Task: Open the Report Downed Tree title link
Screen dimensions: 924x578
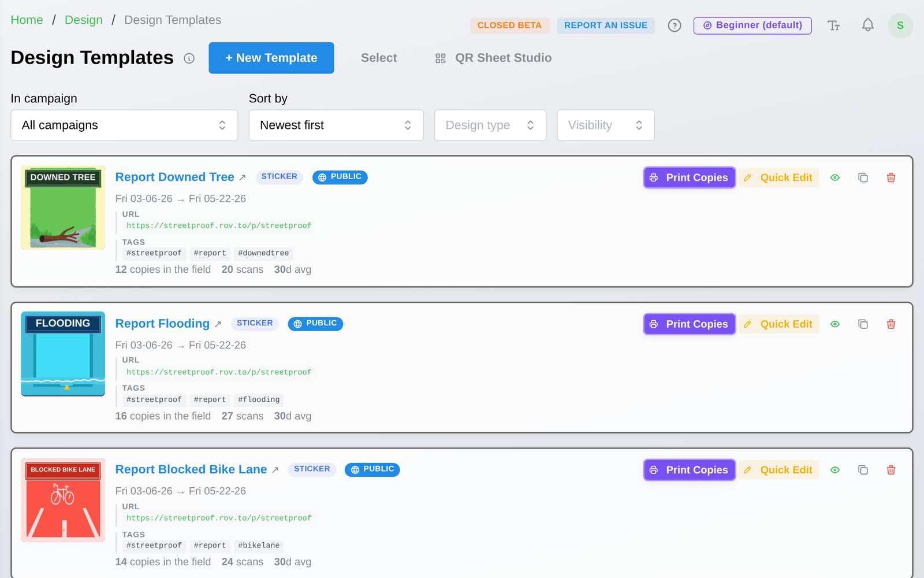Action: click(x=174, y=177)
